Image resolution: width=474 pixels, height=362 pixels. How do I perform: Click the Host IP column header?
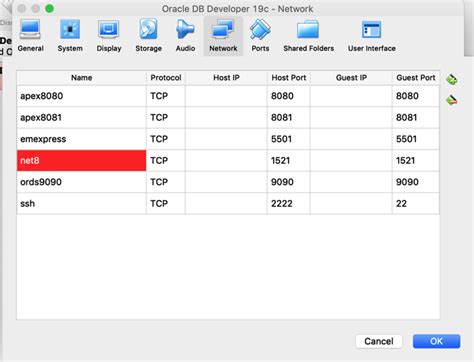click(x=226, y=78)
